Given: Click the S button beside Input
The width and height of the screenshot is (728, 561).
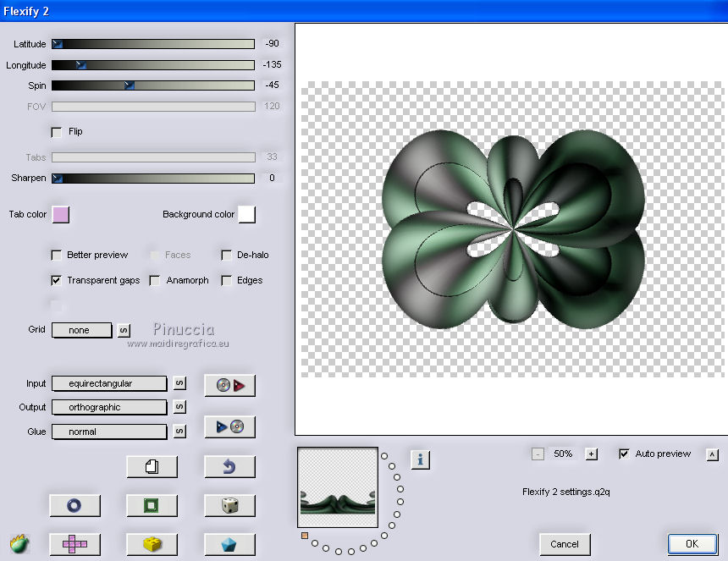Looking at the screenshot, I should pos(179,383).
